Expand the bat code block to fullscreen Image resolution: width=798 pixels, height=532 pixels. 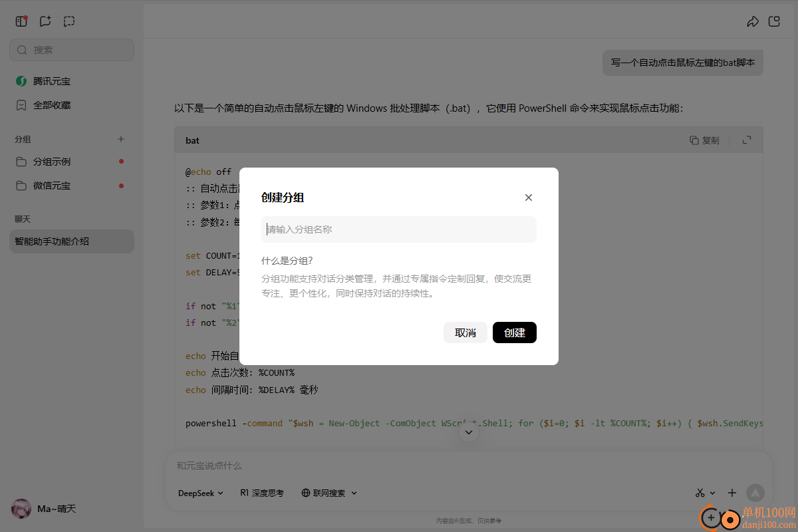[x=747, y=140]
